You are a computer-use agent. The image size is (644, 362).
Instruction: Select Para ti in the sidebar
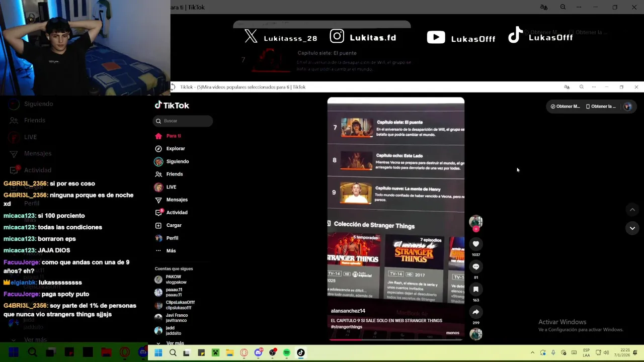168,136
